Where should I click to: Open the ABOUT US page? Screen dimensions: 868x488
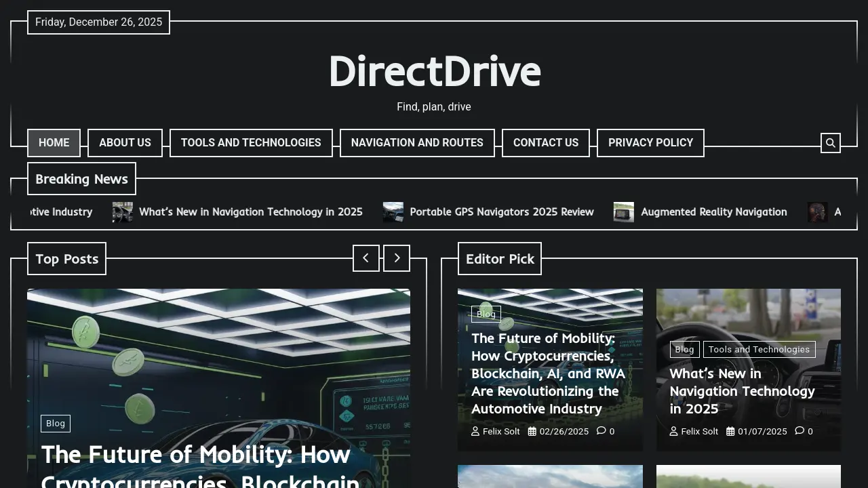click(x=125, y=143)
